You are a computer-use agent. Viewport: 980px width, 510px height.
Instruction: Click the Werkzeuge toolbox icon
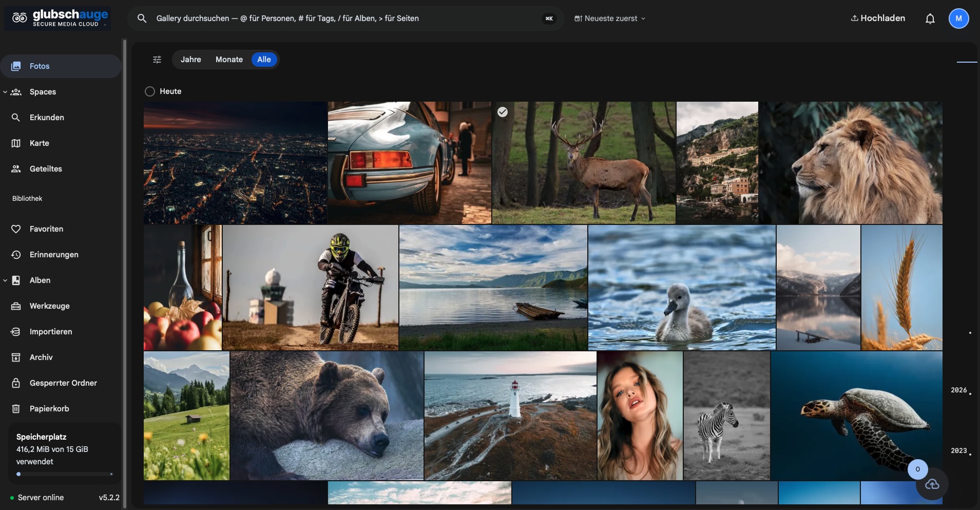coord(16,306)
